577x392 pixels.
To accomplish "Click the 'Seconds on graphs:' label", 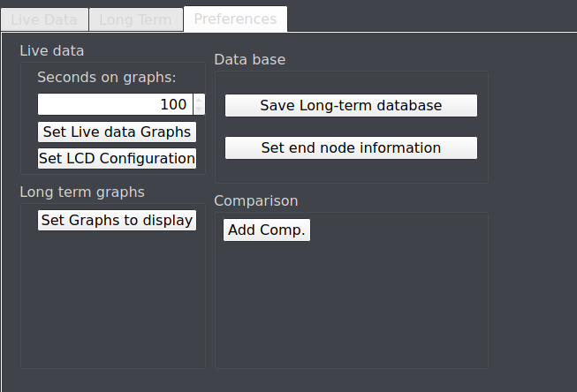I will [107, 78].
